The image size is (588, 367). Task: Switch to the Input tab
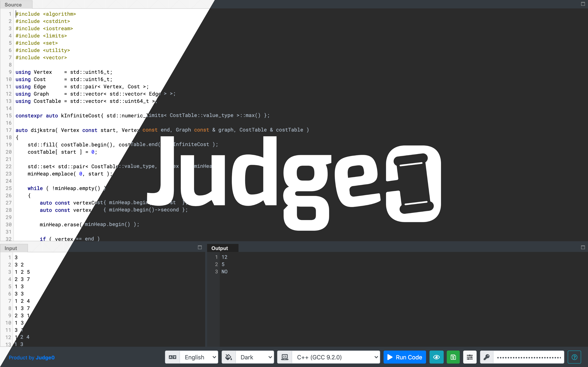click(x=10, y=248)
